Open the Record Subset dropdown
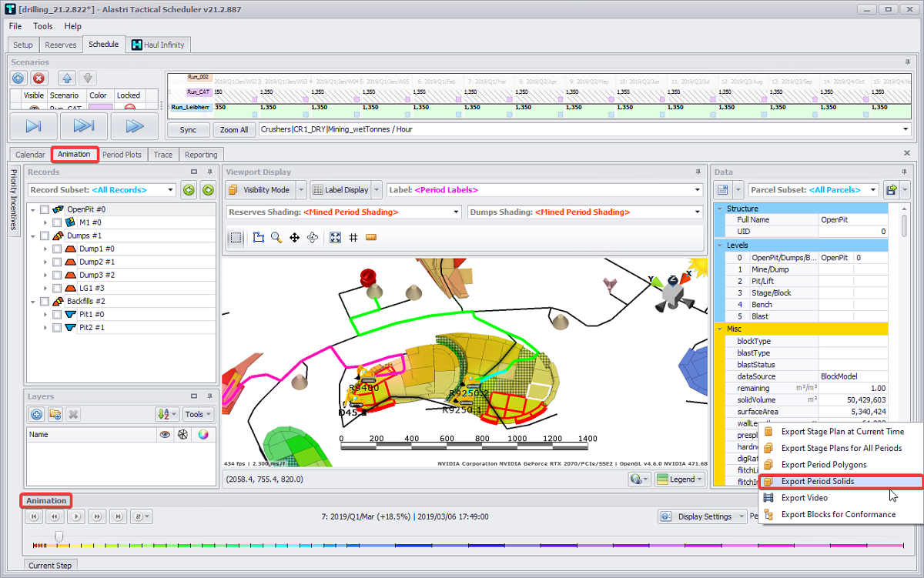924x578 pixels. (x=170, y=189)
